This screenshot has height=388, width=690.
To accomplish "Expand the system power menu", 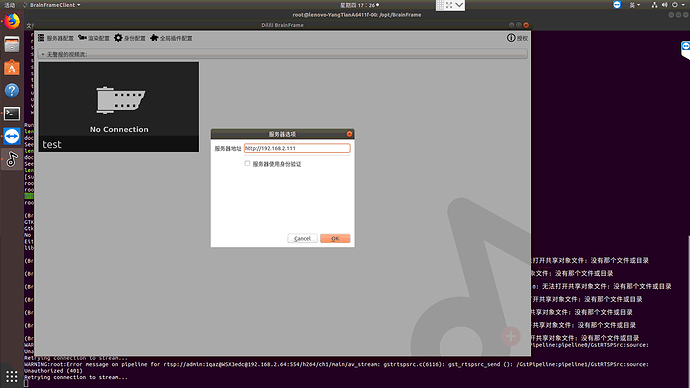I will pyautogui.click(x=679, y=5).
